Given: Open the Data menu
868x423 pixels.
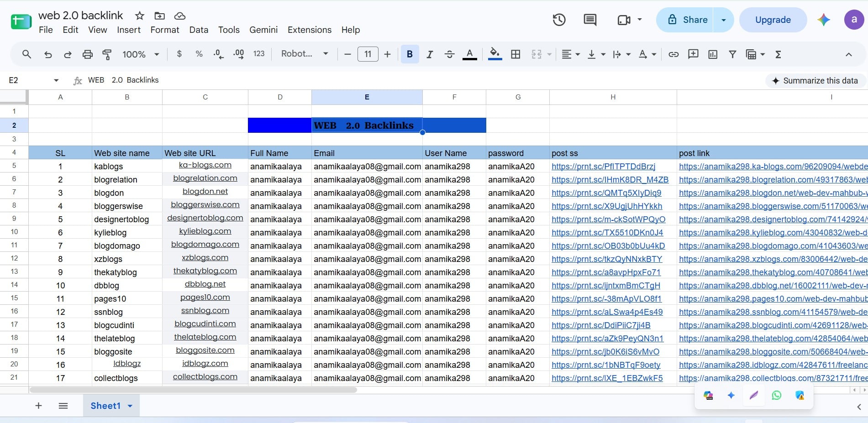Looking at the screenshot, I should tap(199, 30).
